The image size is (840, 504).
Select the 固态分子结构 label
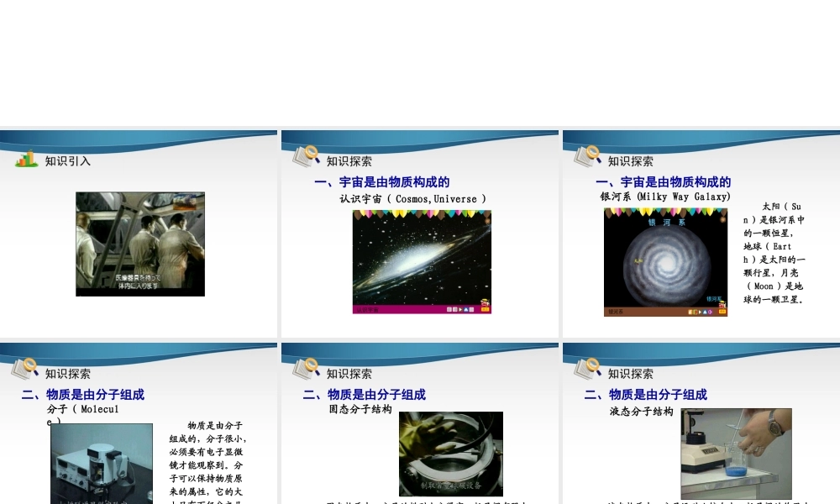click(360, 409)
